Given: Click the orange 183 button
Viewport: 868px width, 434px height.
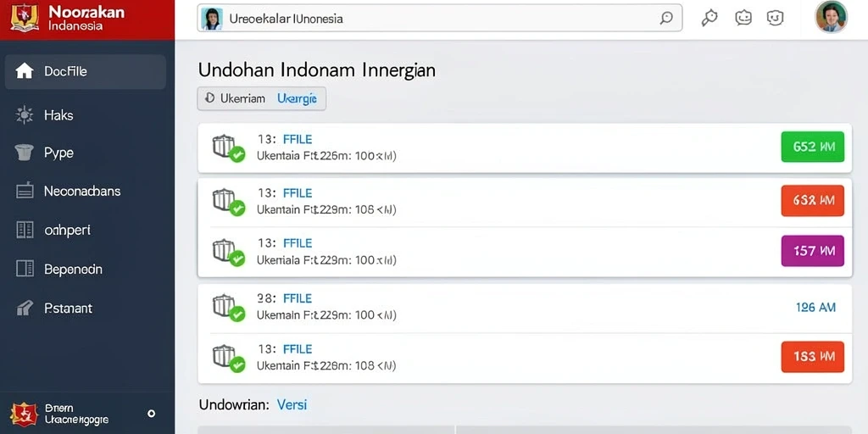Looking at the screenshot, I should [x=813, y=357].
